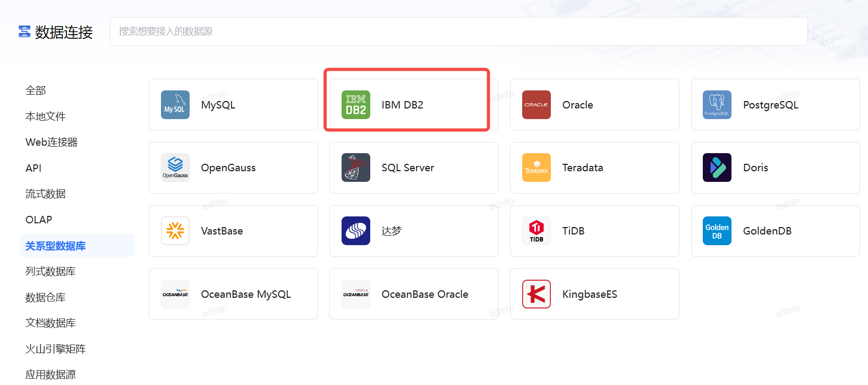Open the 火山引擎矩阵 category

coord(56,349)
